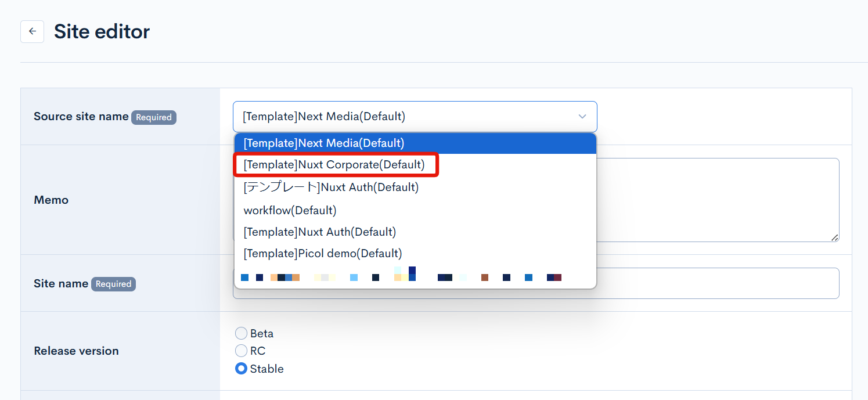868x400 pixels.
Task: Select the workflow(Default) option
Action: [x=290, y=210]
